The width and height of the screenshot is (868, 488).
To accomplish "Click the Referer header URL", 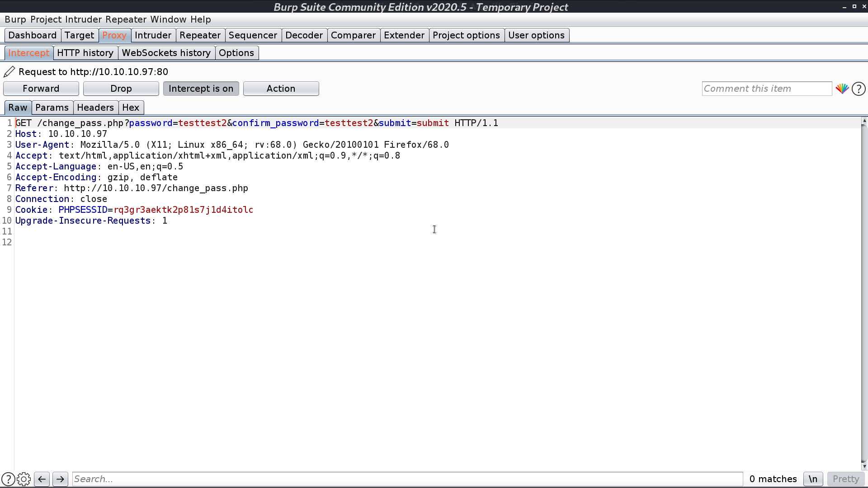I will [156, 188].
